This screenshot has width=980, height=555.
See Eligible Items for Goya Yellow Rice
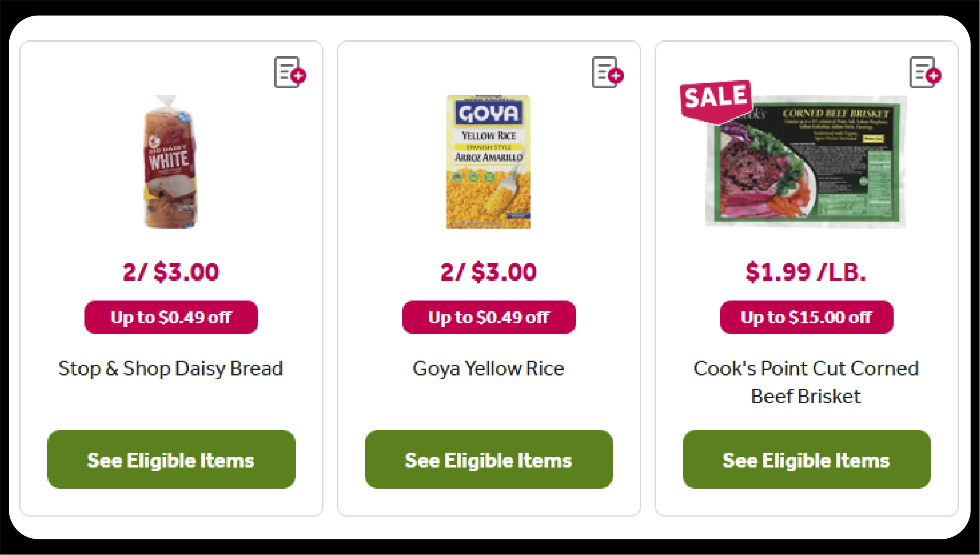[x=488, y=460]
